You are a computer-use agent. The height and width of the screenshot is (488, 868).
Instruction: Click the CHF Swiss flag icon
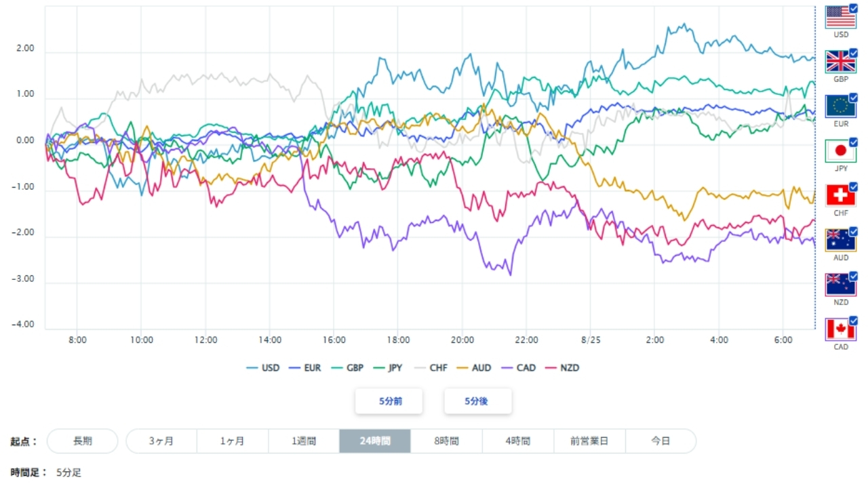point(840,195)
